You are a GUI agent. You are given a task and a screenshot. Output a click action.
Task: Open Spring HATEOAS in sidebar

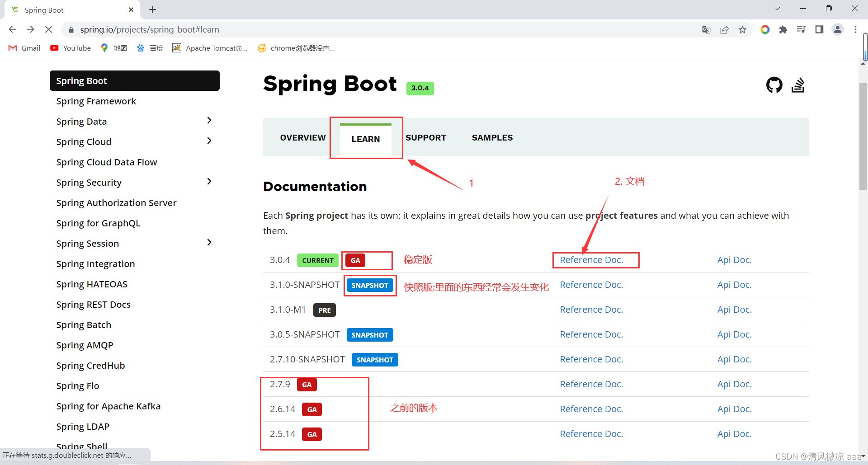click(92, 284)
